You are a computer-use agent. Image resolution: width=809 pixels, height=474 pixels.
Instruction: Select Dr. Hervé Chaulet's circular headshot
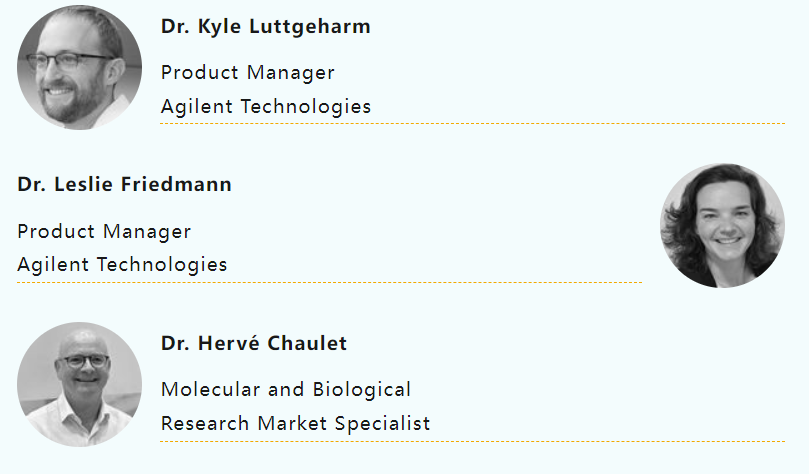79,384
